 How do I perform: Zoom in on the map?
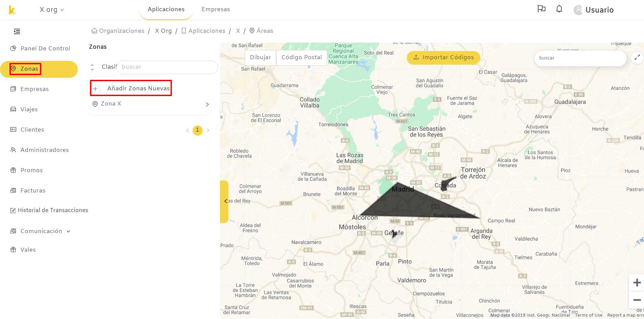637,282
